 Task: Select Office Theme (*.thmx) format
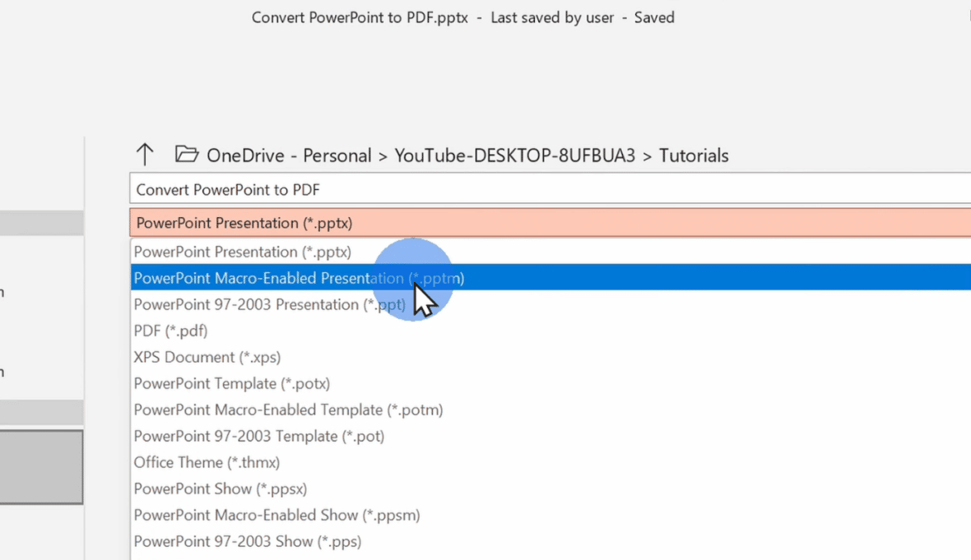(207, 462)
